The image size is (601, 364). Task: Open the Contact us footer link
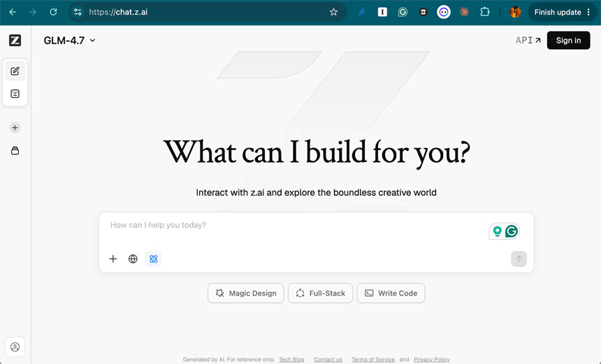[328, 359]
